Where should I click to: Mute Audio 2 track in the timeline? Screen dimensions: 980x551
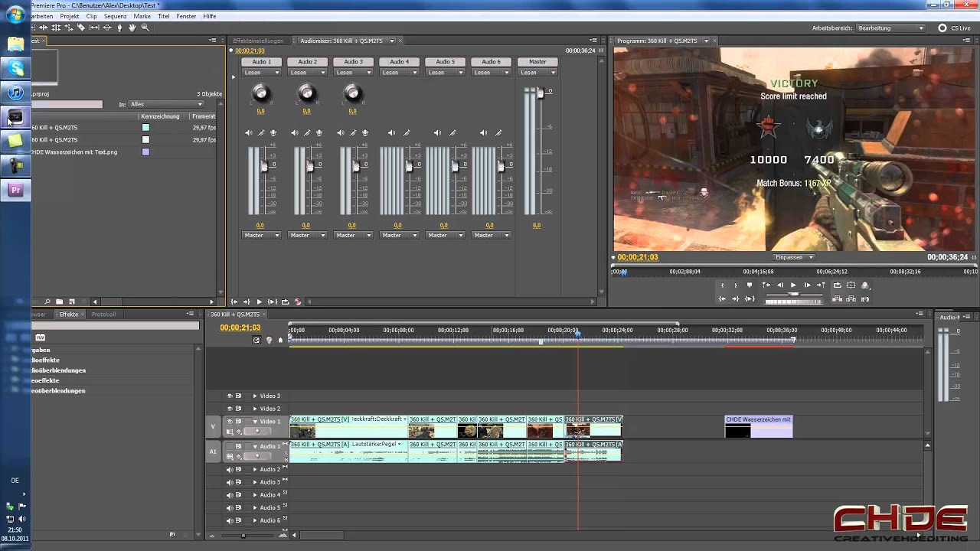pos(229,470)
